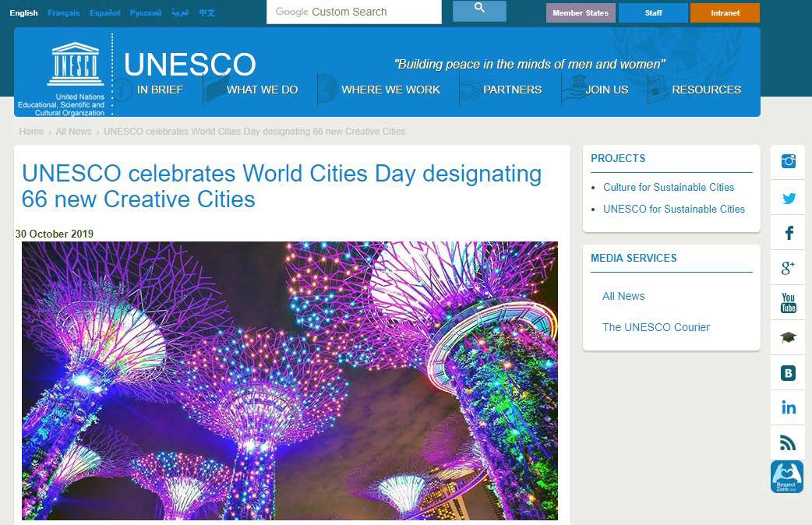Click the article headline about Creative Cities

[x=281, y=186]
